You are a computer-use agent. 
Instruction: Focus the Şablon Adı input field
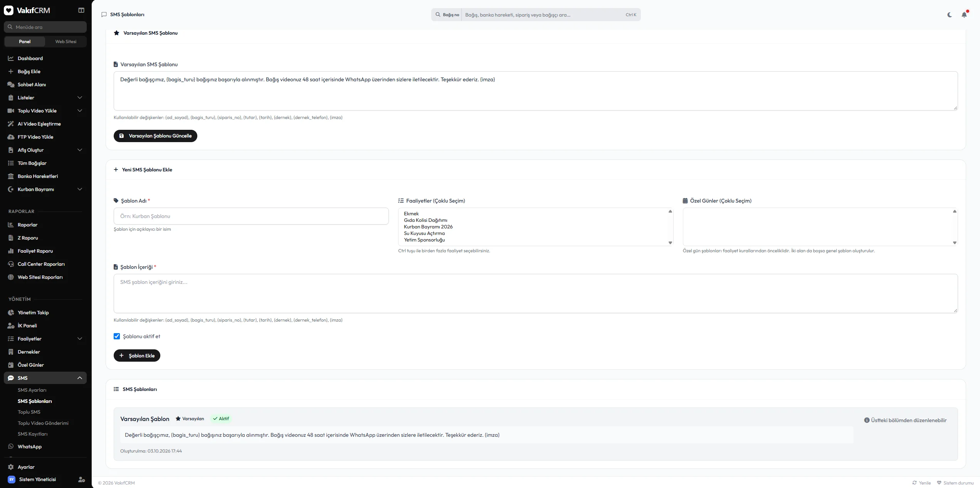[x=251, y=216]
